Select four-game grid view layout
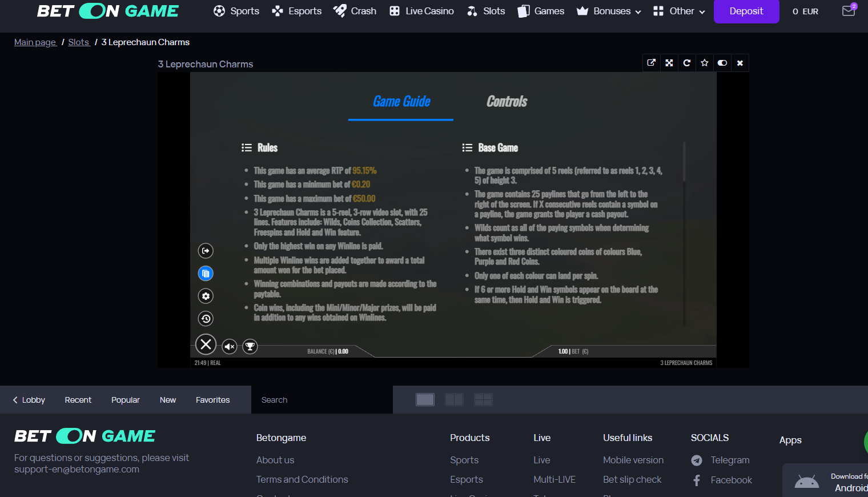 (483, 400)
